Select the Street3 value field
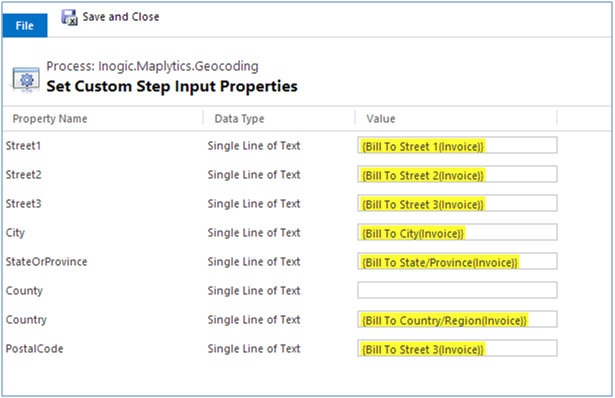The width and height of the screenshot is (615, 398). coord(457,204)
